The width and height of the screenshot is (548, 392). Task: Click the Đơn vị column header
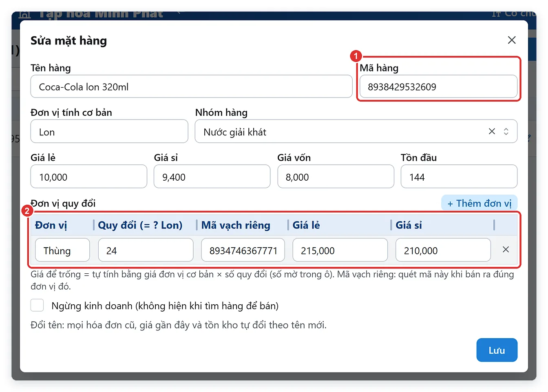(x=51, y=225)
